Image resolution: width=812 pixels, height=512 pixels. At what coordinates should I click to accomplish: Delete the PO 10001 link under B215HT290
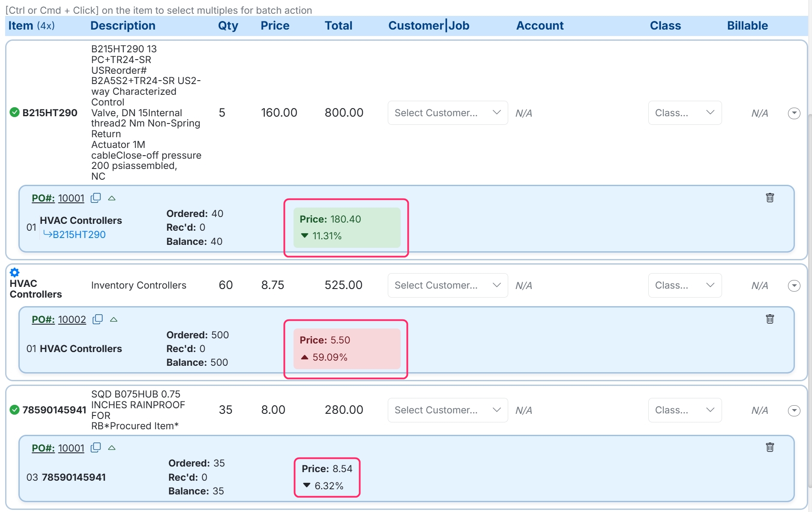click(x=770, y=198)
